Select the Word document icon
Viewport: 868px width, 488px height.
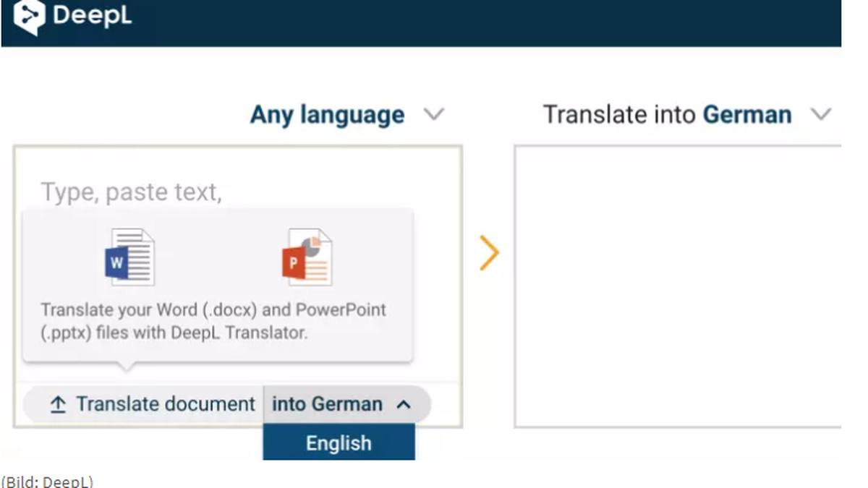pyautogui.click(x=129, y=257)
